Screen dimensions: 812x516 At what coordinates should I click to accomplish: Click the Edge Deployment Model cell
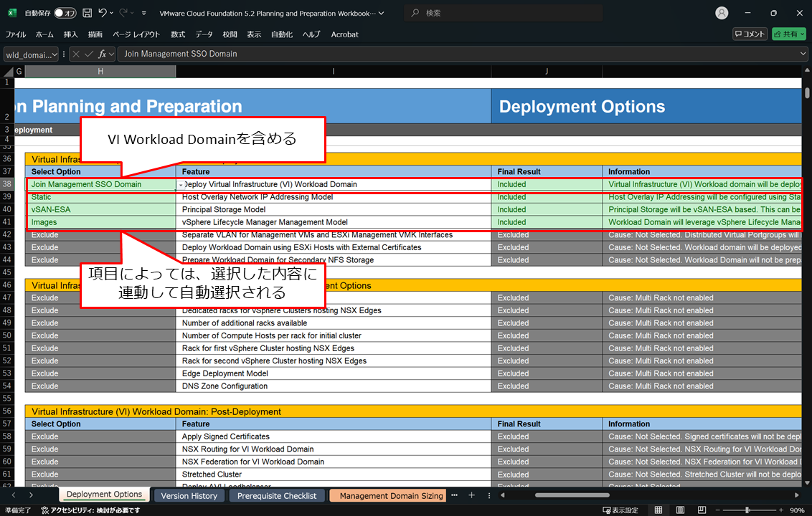coord(334,373)
